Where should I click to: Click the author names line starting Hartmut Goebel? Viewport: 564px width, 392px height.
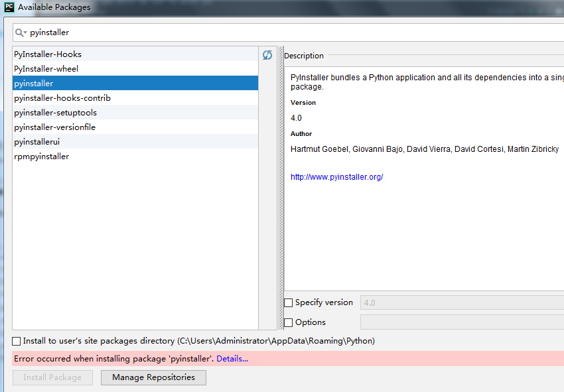(x=425, y=149)
